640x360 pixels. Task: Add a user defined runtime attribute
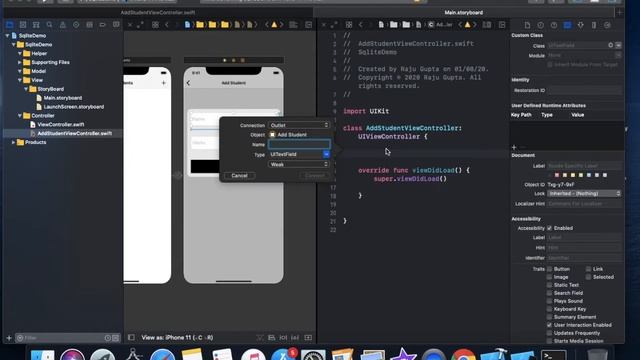pos(514,147)
